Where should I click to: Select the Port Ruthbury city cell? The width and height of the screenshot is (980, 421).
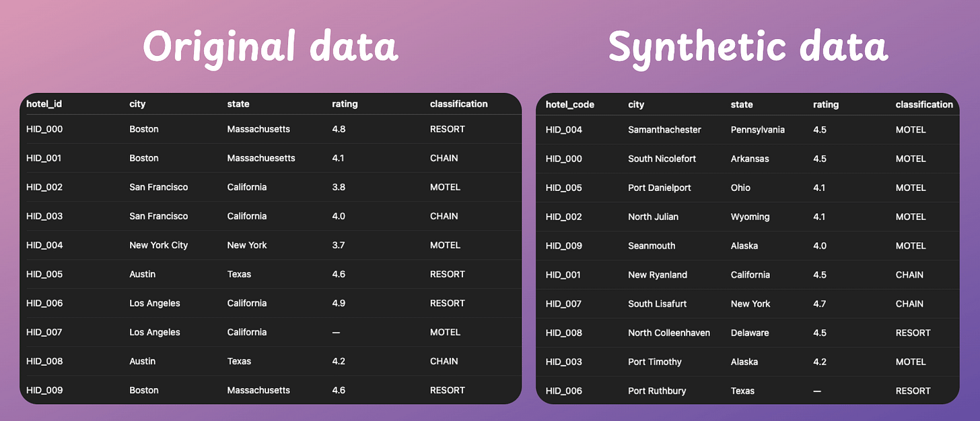pyautogui.click(x=658, y=391)
